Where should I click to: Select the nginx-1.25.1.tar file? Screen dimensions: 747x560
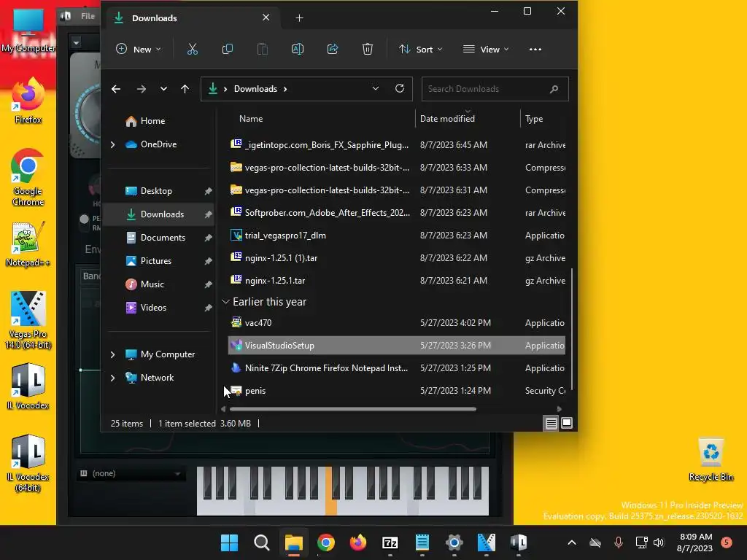pos(396,281)
